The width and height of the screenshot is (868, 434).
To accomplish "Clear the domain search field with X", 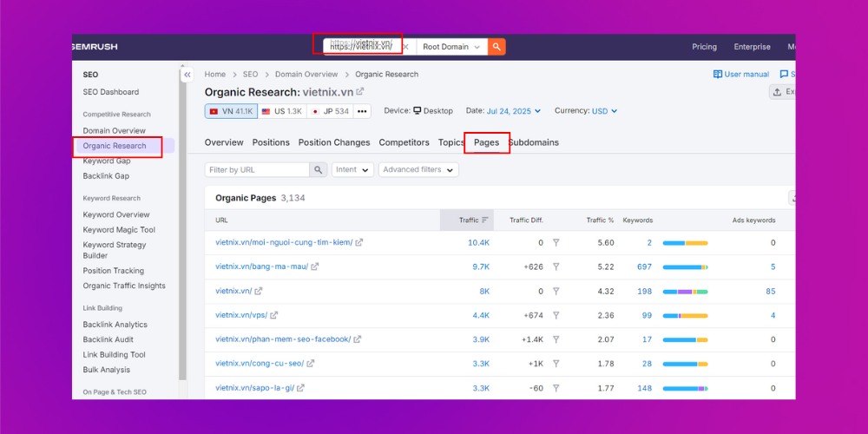I will (x=405, y=47).
